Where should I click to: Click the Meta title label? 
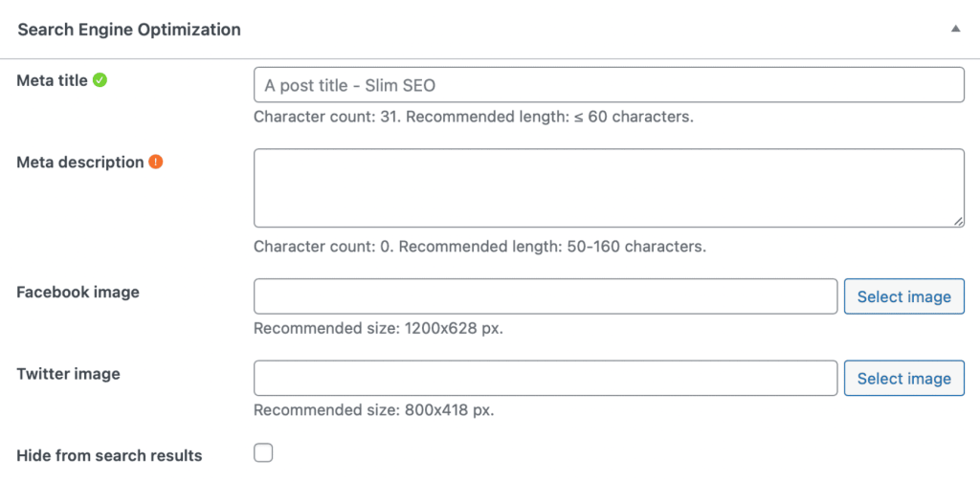[x=53, y=81]
